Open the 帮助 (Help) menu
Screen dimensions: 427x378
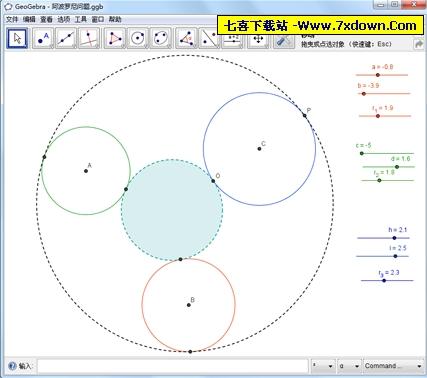click(x=115, y=20)
